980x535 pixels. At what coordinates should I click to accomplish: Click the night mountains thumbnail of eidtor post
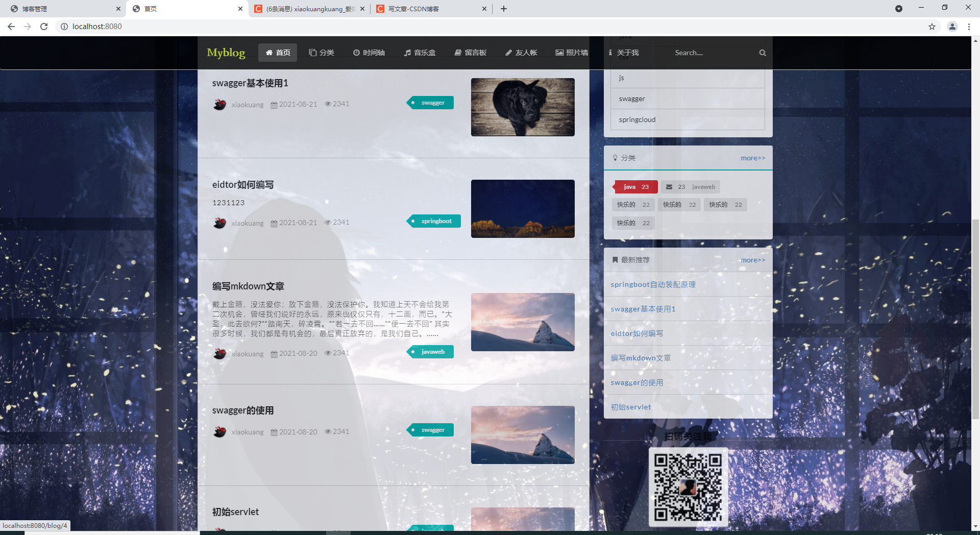pos(523,209)
